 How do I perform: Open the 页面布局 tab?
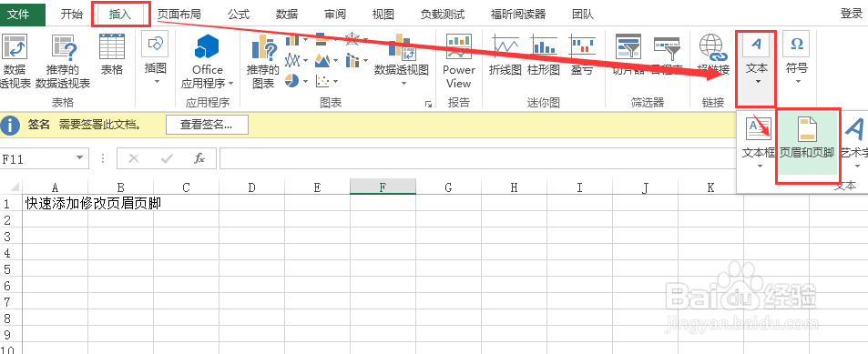pos(179,15)
